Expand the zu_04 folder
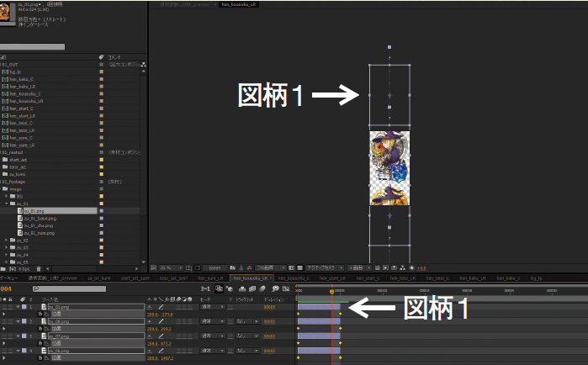The image size is (588, 365). pos(6,255)
